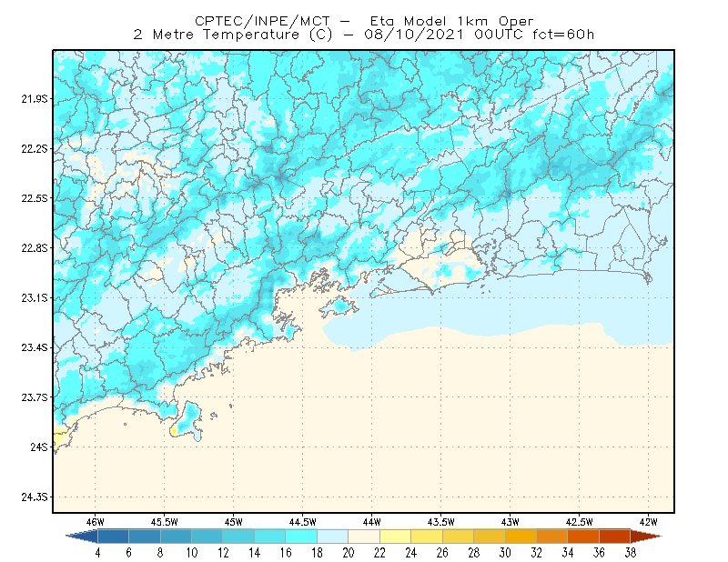The height and width of the screenshot is (562, 728).
Task: Click the 46W longitude axis label
Action: click(96, 522)
